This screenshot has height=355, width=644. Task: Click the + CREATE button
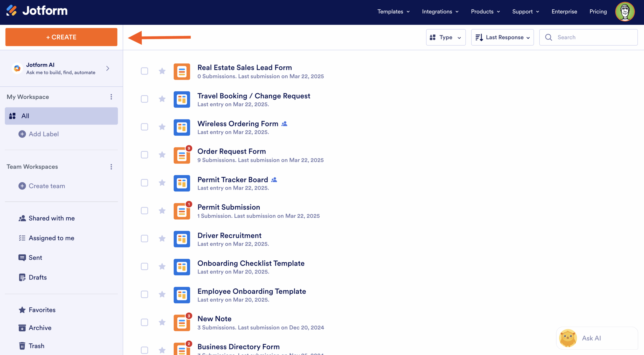click(x=61, y=37)
